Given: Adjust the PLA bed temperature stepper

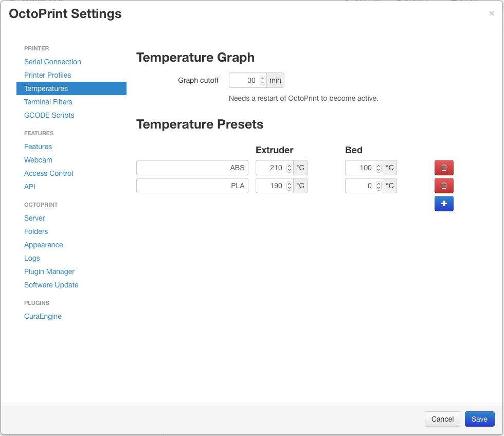Looking at the screenshot, I should (379, 186).
